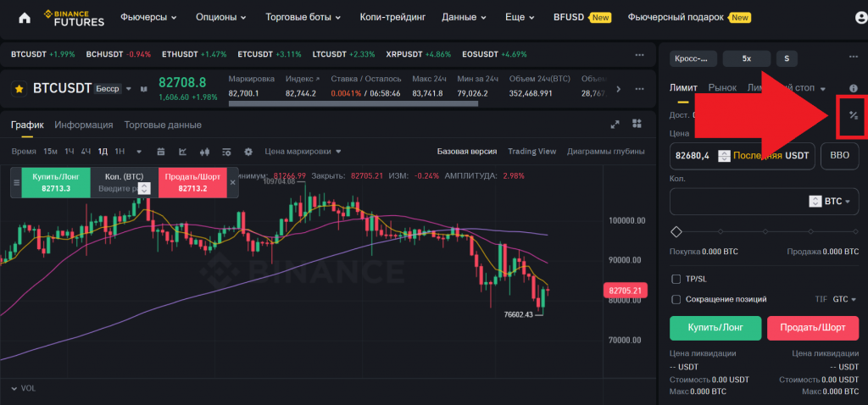Tick the TP/SL checkbox

tap(676, 279)
